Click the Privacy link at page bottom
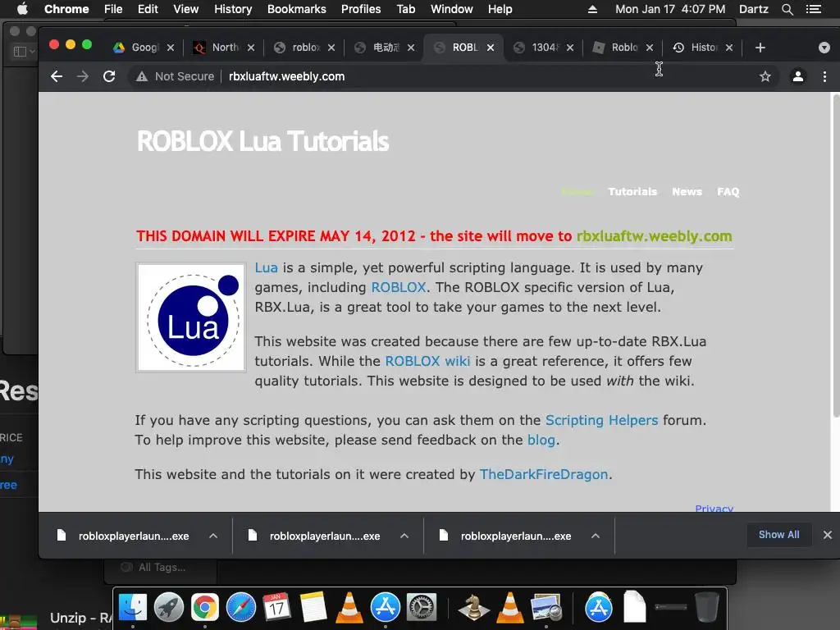This screenshot has width=840, height=630. pyautogui.click(x=714, y=508)
